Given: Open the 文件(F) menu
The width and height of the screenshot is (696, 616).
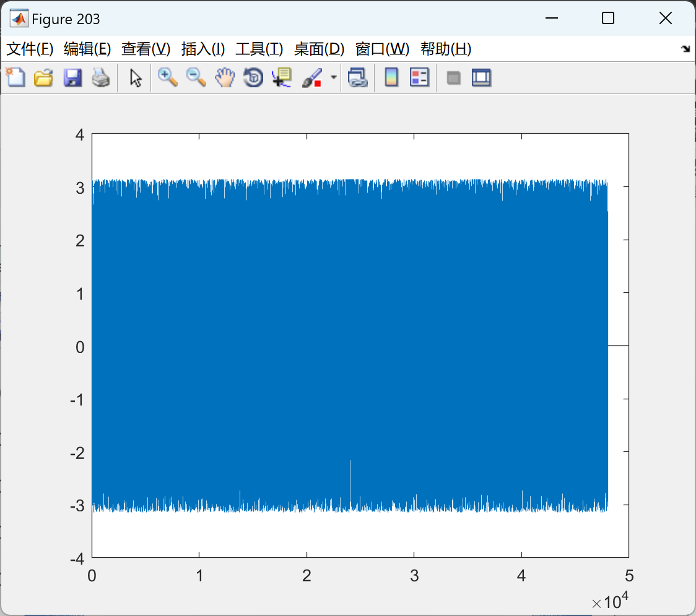Looking at the screenshot, I should (x=30, y=49).
